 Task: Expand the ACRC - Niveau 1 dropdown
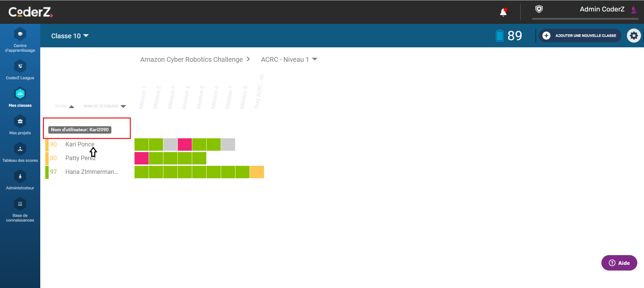pos(289,59)
